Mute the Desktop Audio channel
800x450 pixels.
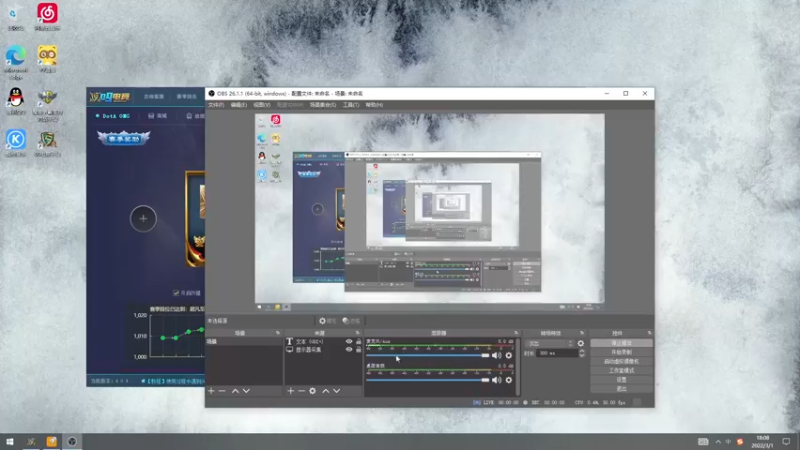coord(496,380)
